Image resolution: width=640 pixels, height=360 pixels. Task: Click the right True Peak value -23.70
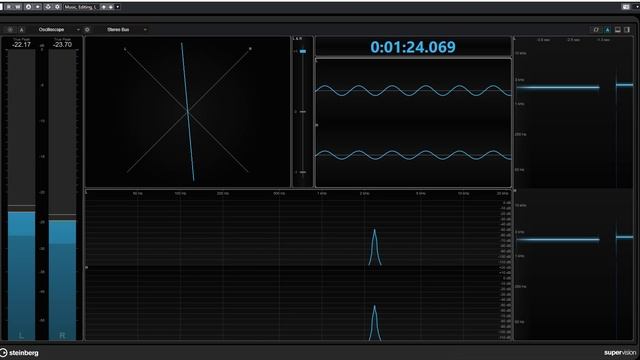(x=62, y=44)
